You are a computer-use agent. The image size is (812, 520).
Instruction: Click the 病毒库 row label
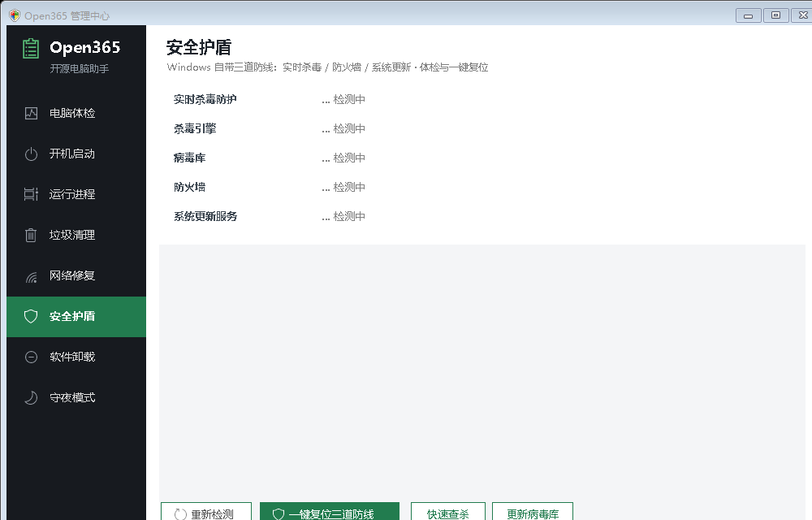(x=189, y=158)
